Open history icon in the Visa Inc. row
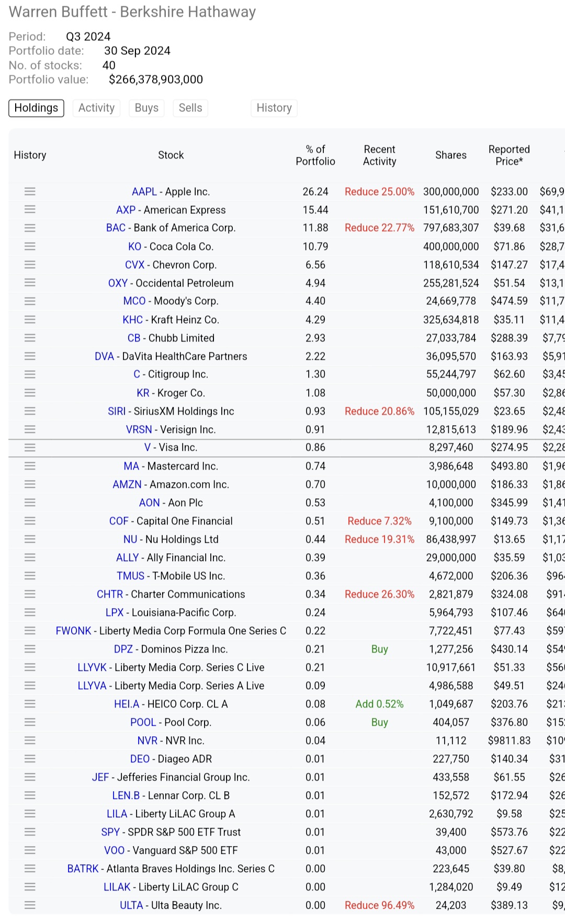Screen dimensions: 565x924 (x=30, y=448)
